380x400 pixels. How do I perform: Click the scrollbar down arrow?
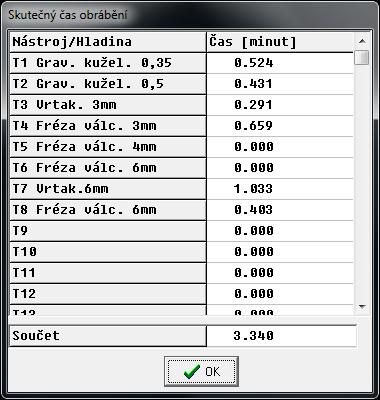362,307
